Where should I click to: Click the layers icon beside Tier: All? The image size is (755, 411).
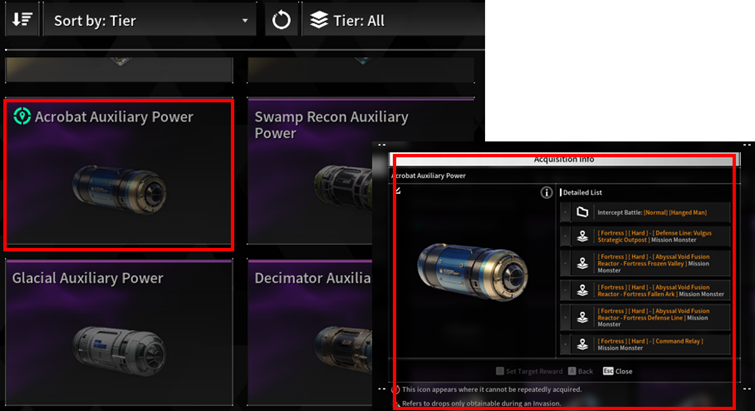319,20
